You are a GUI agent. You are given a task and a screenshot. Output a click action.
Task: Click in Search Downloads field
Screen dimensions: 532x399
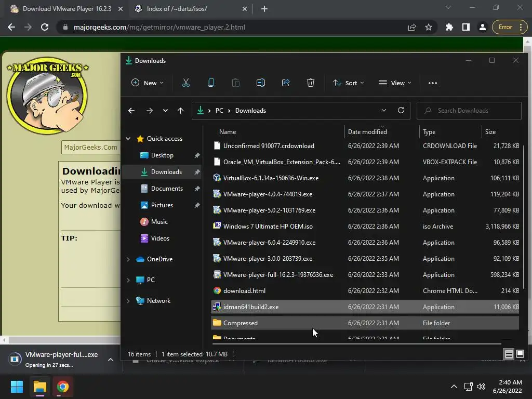pyautogui.click(x=469, y=111)
